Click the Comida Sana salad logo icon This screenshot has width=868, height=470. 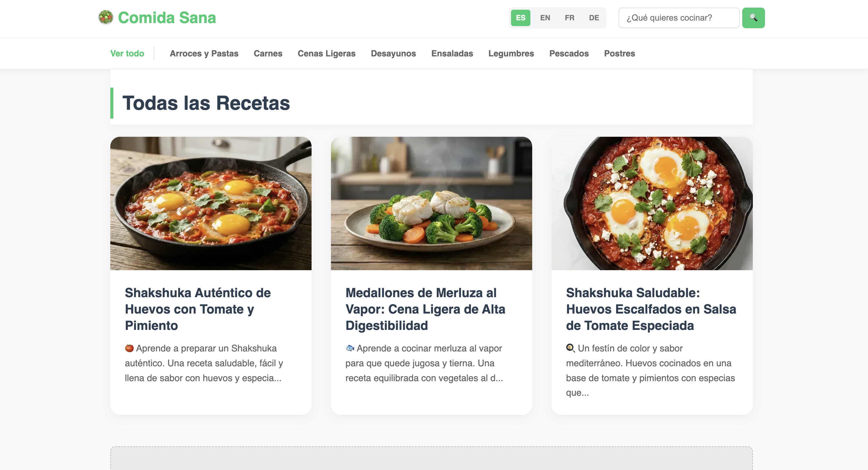105,18
